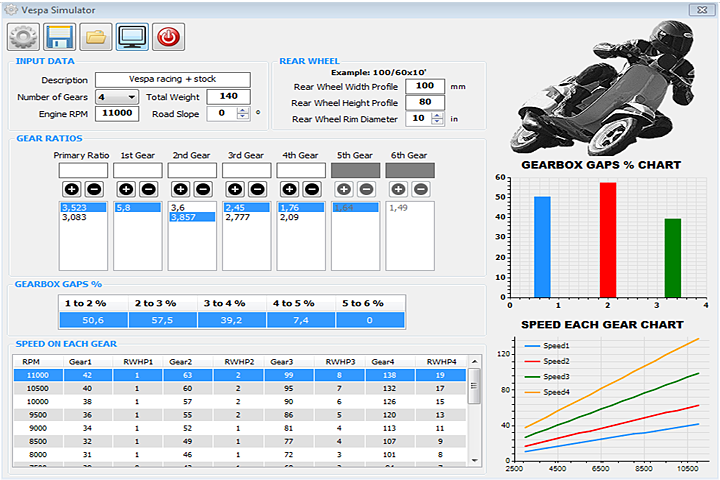Click the blue bar in gaps chart
This screenshot has height=480, width=720.
click(542, 247)
